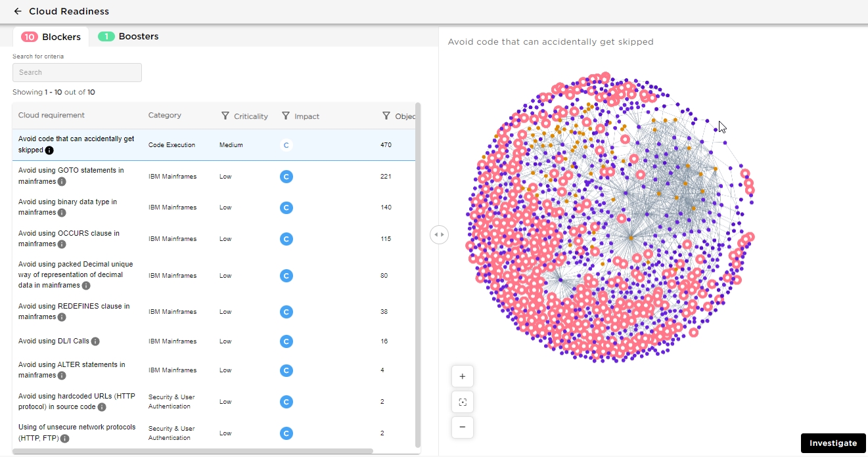The width and height of the screenshot is (868, 457).
Task: Click the Search for criteria input field
Action: coord(77,72)
